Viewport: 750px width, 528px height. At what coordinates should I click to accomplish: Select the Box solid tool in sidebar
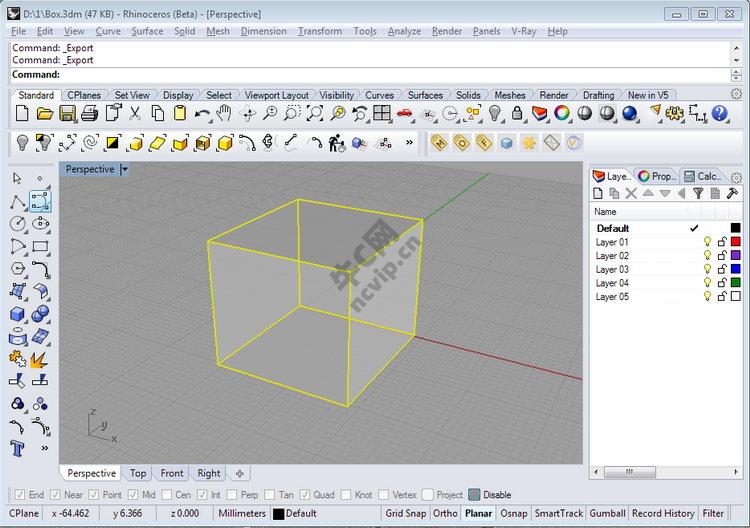(x=17, y=314)
